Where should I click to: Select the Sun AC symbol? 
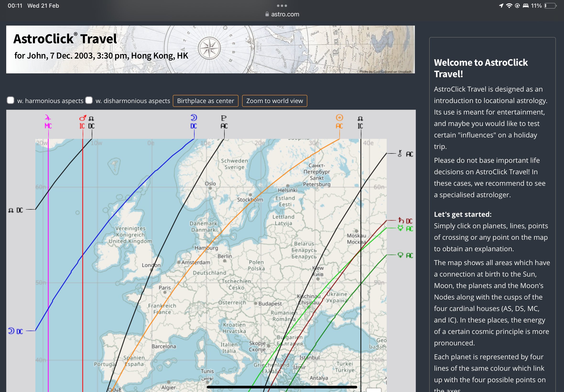[339, 118]
